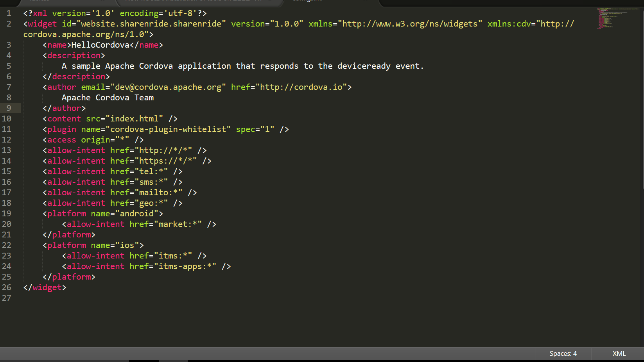Click the 'http://cordova.io' href value
This screenshot has height=362, width=644.
coord(301,87)
